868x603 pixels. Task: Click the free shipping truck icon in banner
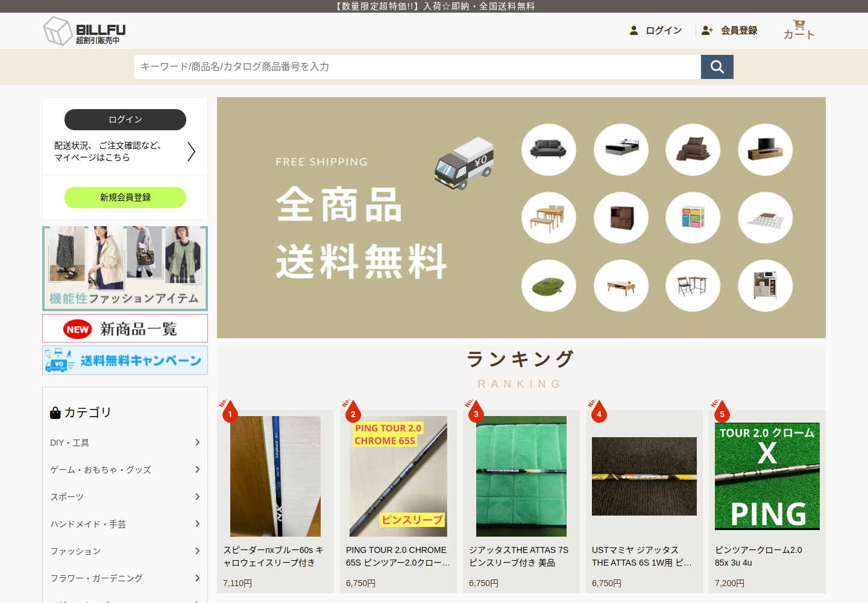(x=464, y=164)
